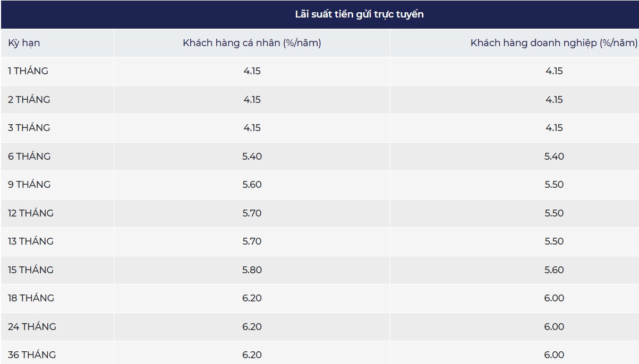Select the 5.80 personal rate for 15 THÁNG

point(252,270)
